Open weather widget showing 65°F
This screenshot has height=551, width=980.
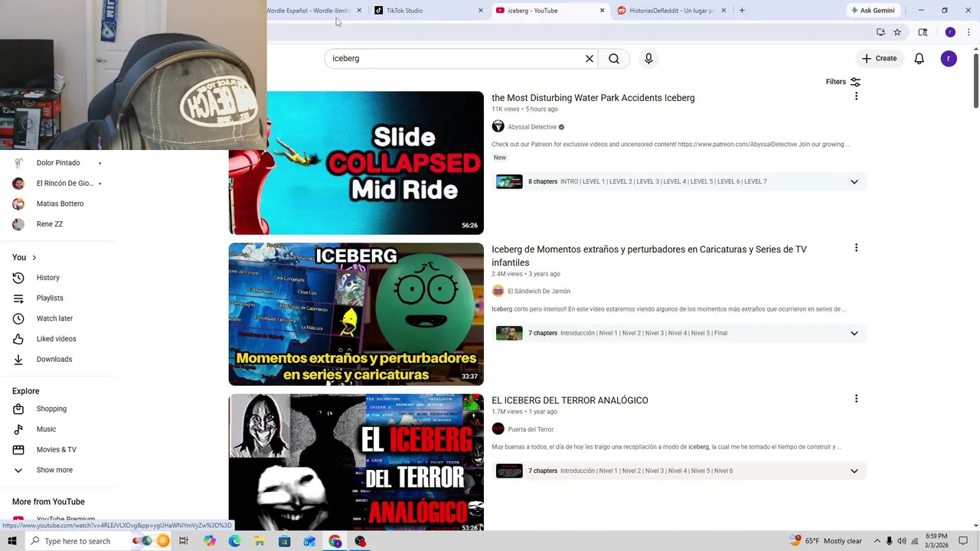click(x=825, y=541)
